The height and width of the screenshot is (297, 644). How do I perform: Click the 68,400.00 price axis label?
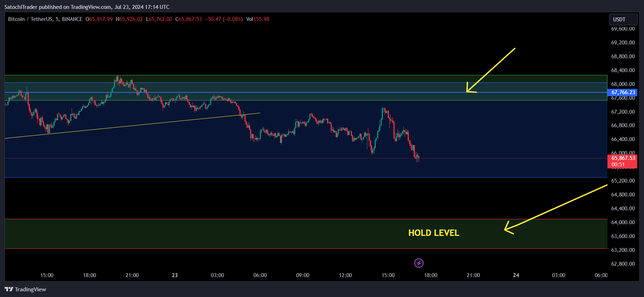[x=623, y=70]
